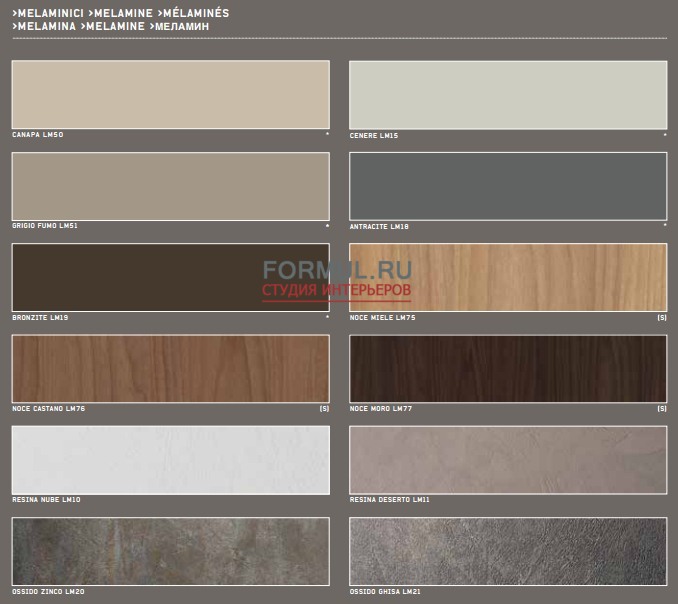
Task: Click the (S) mark beside Noce Miele LM75
Action: pos(661,317)
